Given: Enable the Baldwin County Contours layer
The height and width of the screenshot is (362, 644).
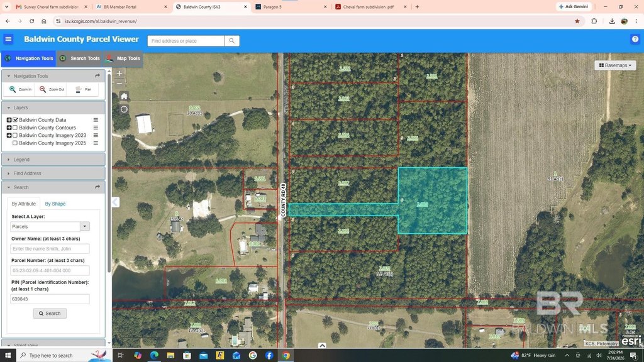Looking at the screenshot, I should click(15, 128).
